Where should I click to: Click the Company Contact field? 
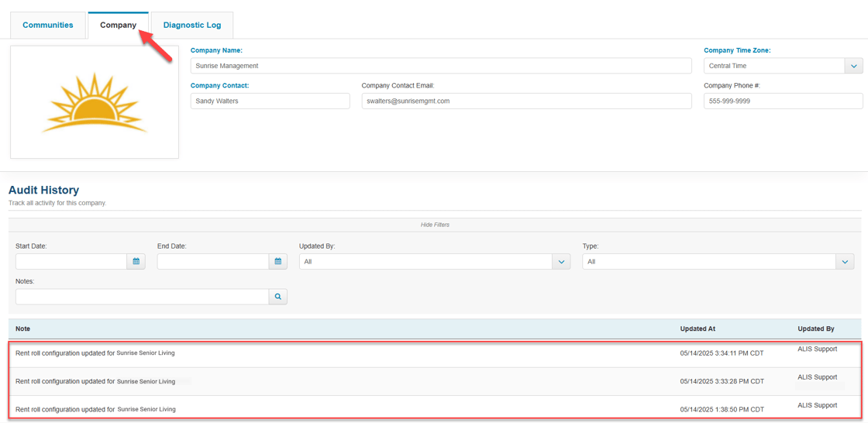tap(270, 101)
